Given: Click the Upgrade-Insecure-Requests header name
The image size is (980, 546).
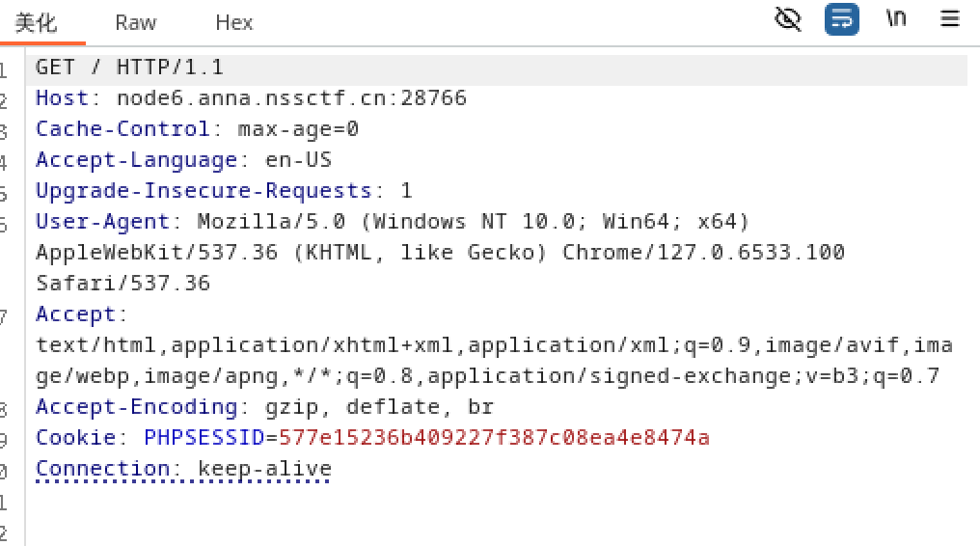Looking at the screenshot, I should (x=204, y=191).
